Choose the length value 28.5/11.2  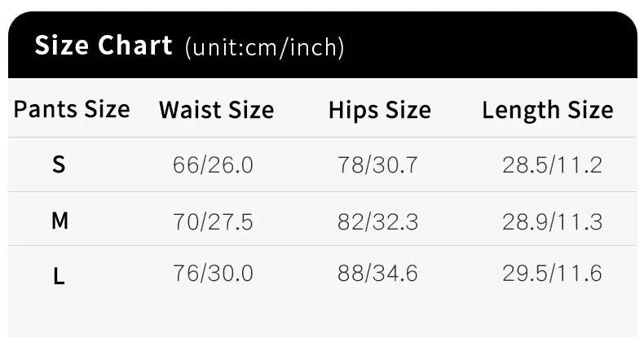[x=552, y=165]
